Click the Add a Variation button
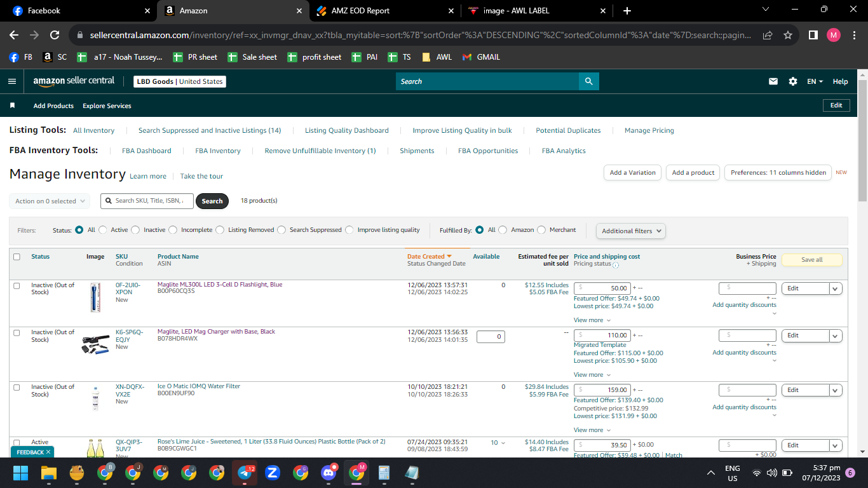The image size is (868, 488). (632, 173)
